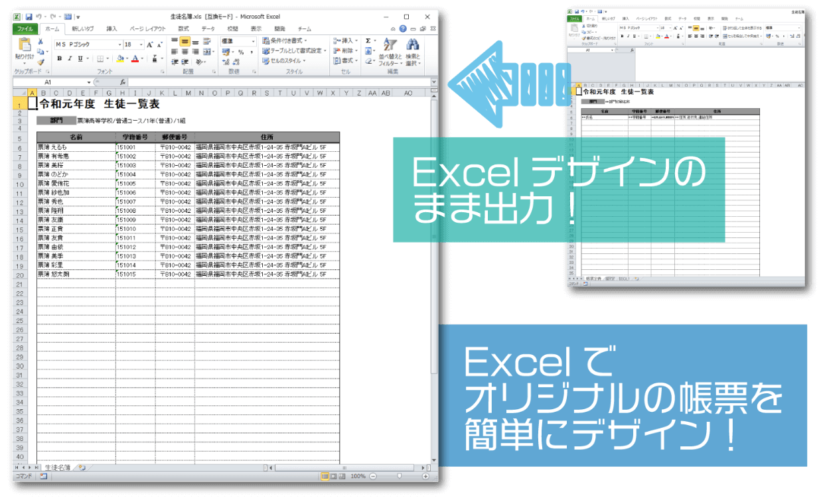
Task: Toggle align text left in main window
Action: click(175, 52)
